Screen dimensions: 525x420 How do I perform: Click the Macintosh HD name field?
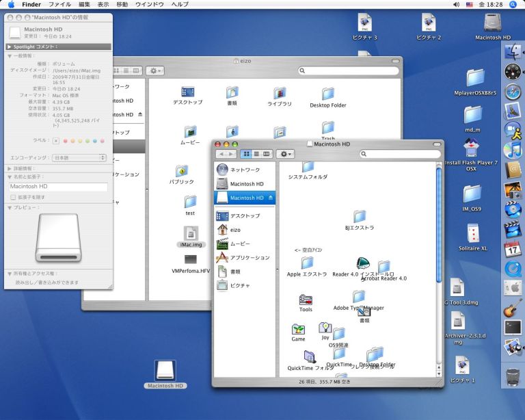click(x=58, y=187)
